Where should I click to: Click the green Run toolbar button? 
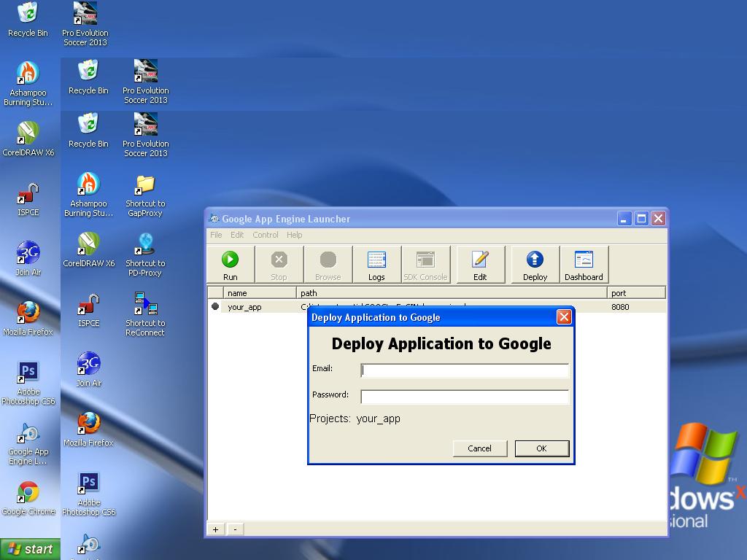pyautogui.click(x=231, y=265)
